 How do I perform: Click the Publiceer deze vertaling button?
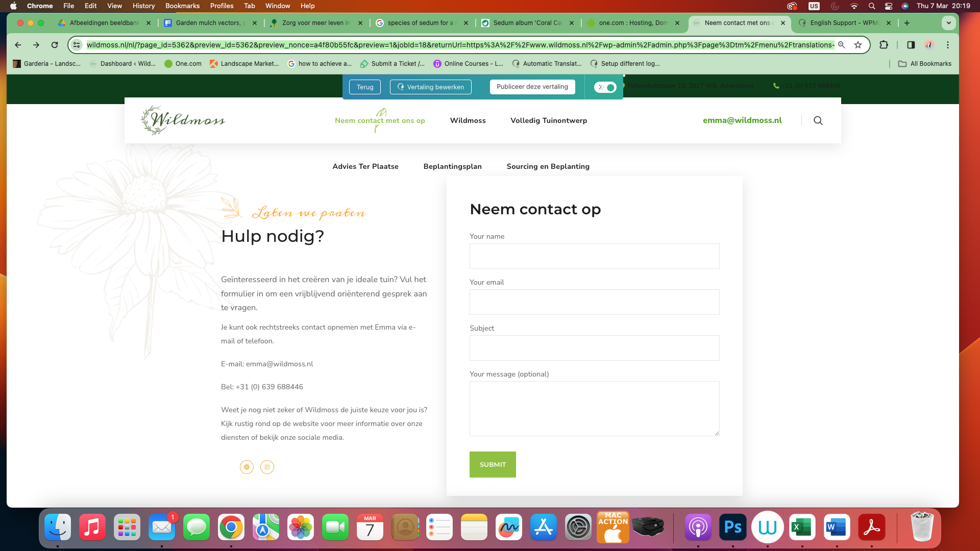(532, 87)
